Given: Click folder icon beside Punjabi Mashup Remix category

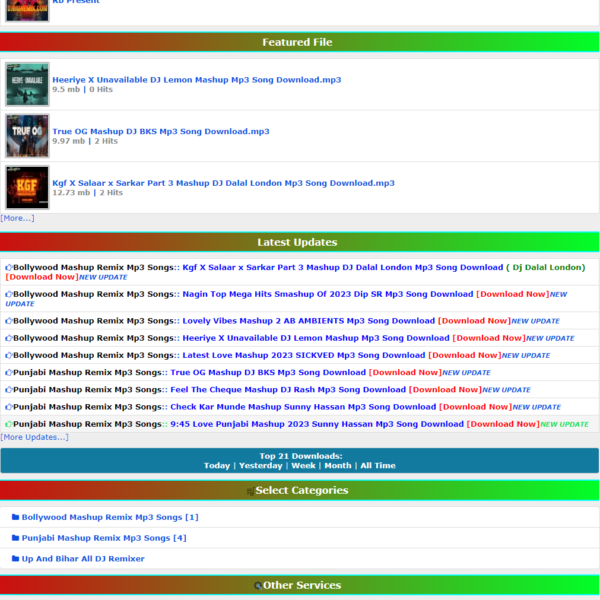Looking at the screenshot, I should (15, 538).
